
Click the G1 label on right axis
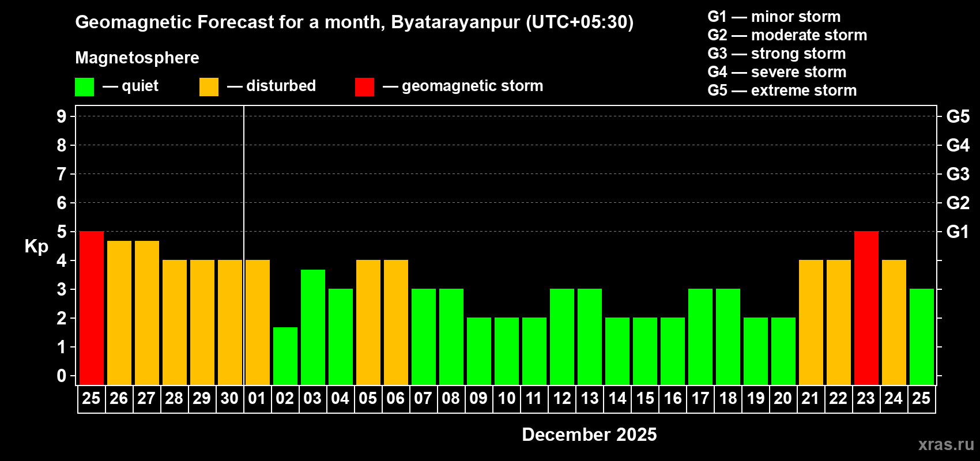click(958, 232)
